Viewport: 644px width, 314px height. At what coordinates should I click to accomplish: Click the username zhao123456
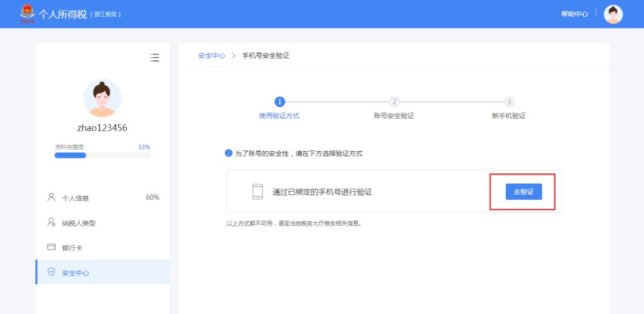pos(102,128)
